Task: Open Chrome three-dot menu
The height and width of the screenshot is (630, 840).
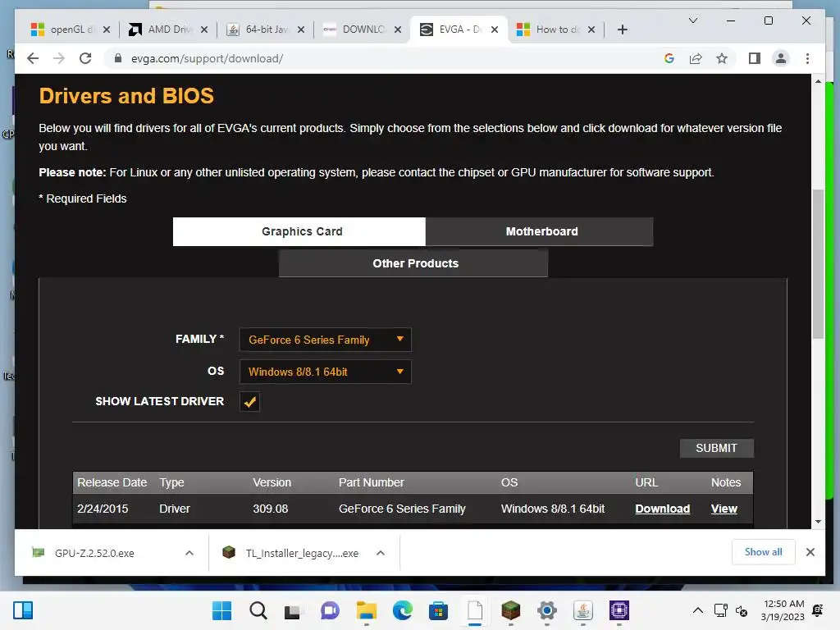Action: click(x=807, y=58)
